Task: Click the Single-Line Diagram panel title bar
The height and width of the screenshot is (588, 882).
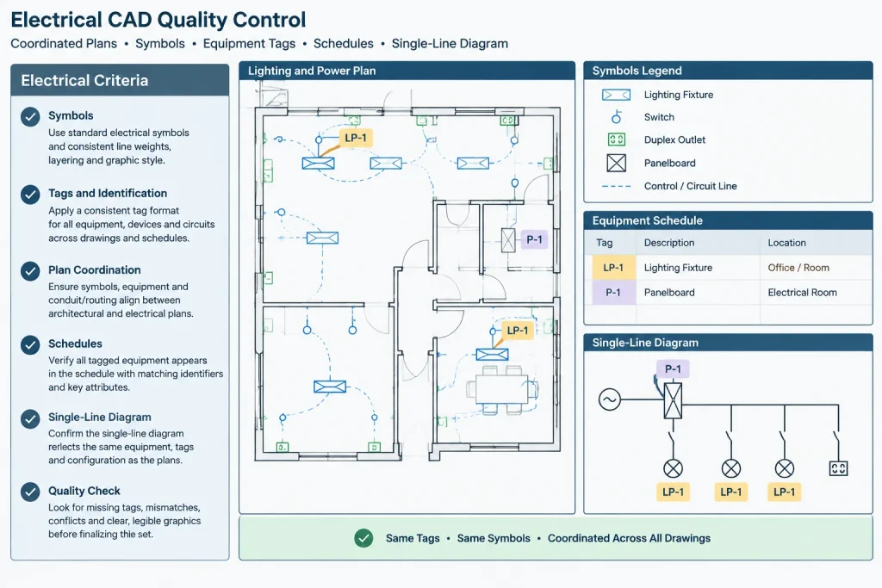Action: point(728,343)
